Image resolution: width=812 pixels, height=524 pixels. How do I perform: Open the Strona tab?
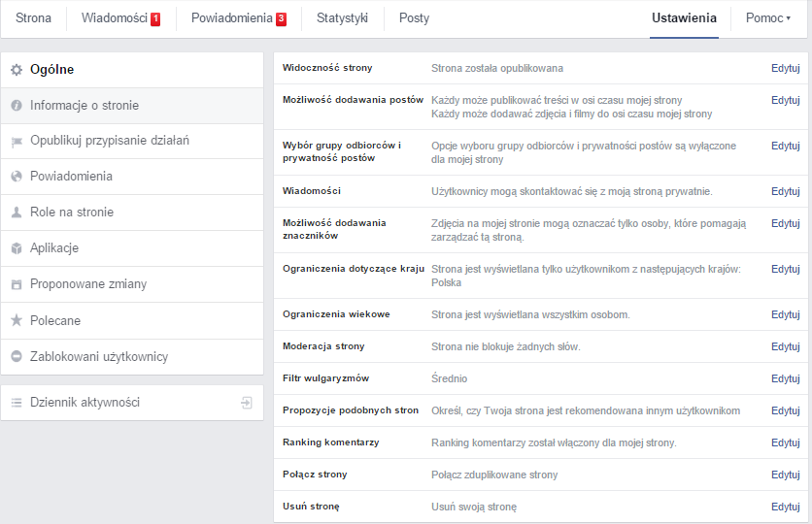pos(33,18)
